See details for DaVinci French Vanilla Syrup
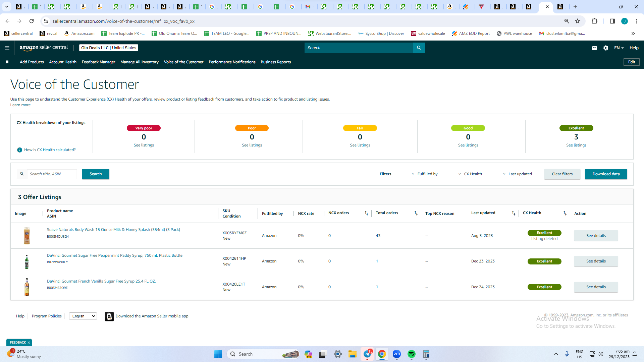The image size is (644, 362). coord(596,287)
